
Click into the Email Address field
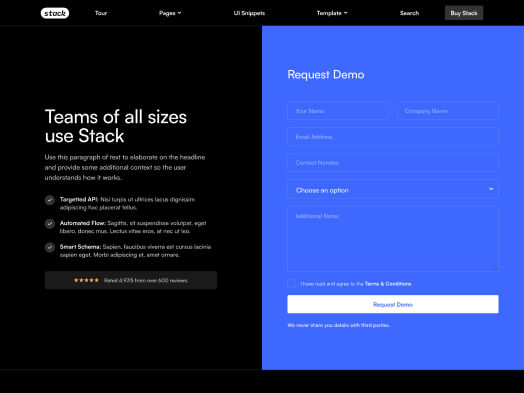(x=393, y=137)
